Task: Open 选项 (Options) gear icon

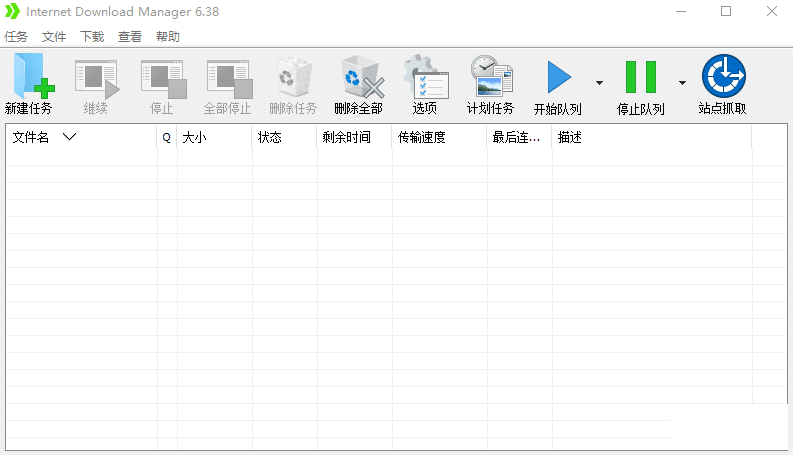Action: pyautogui.click(x=425, y=78)
